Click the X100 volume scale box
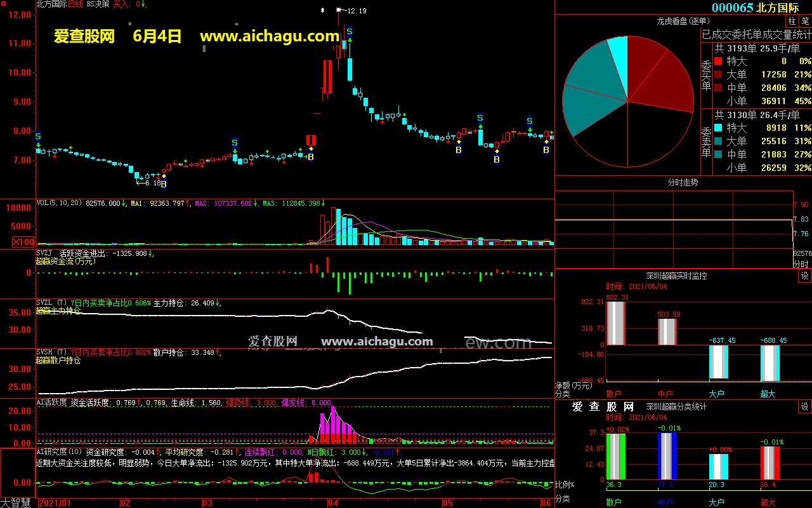This screenshot has height=508, width=812. (x=24, y=242)
